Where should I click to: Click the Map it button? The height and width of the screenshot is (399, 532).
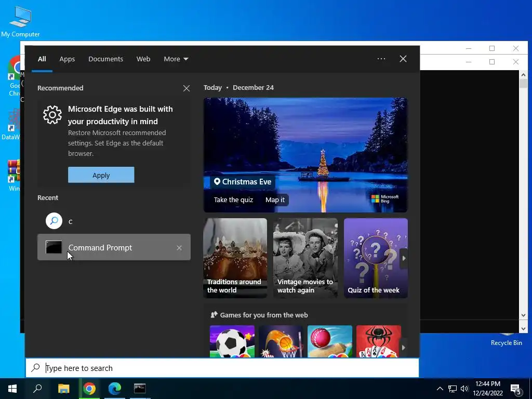pos(275,200)
